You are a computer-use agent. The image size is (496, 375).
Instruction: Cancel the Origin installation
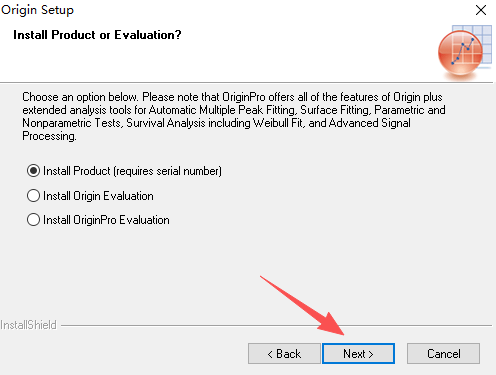pos(443,354)
